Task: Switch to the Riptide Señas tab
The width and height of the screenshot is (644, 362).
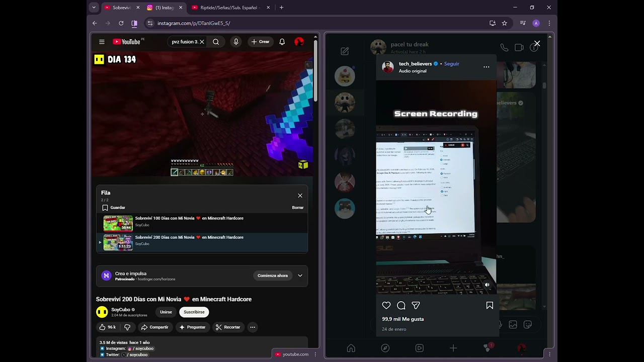Action: click(230, 8)
